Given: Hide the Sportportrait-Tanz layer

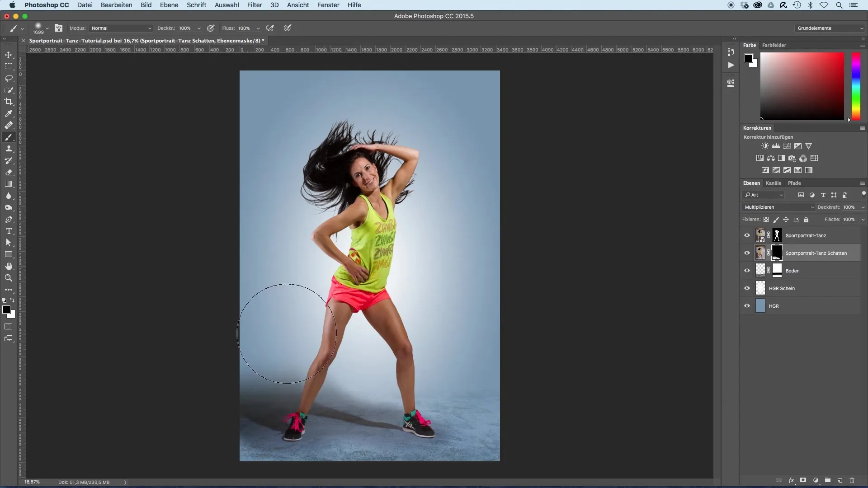Looking at the screenshot, I should pyautogui.click(x=747, y=235).
